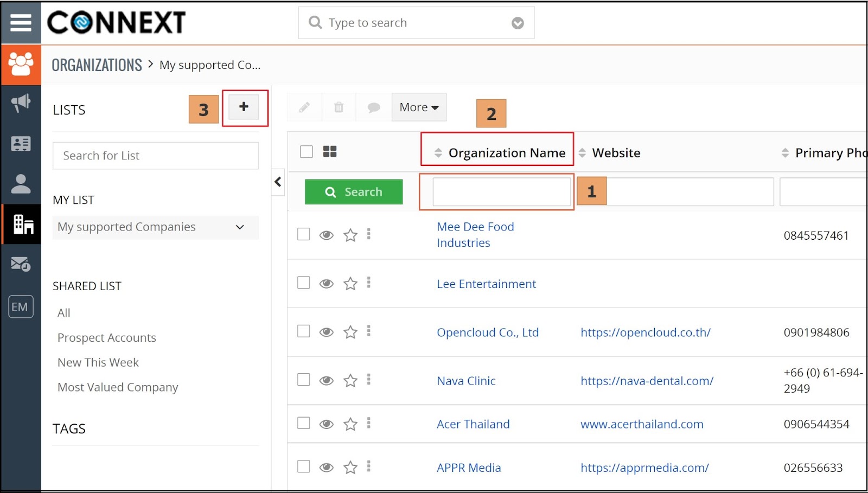Check the Nava Clinic row checkbox
Image resolution: width=868 pixels, height=493 pixels.
coord(304,379)
